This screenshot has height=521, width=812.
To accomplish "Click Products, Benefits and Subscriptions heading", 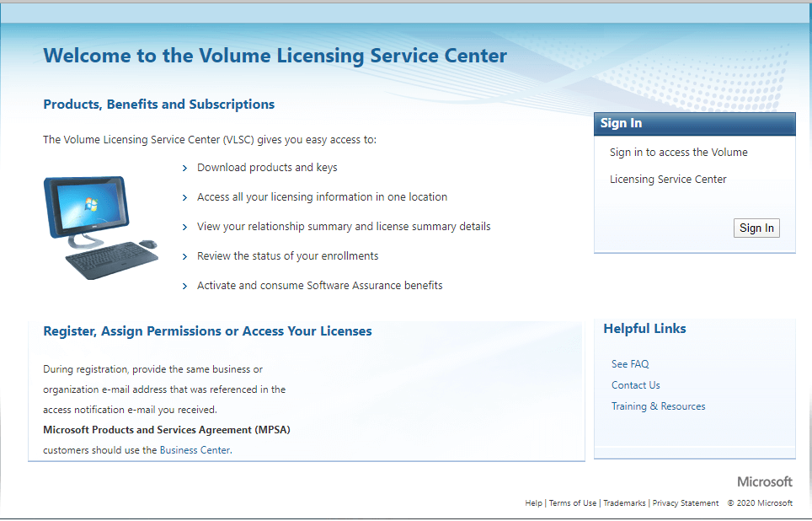I will [x=159, y=105].
